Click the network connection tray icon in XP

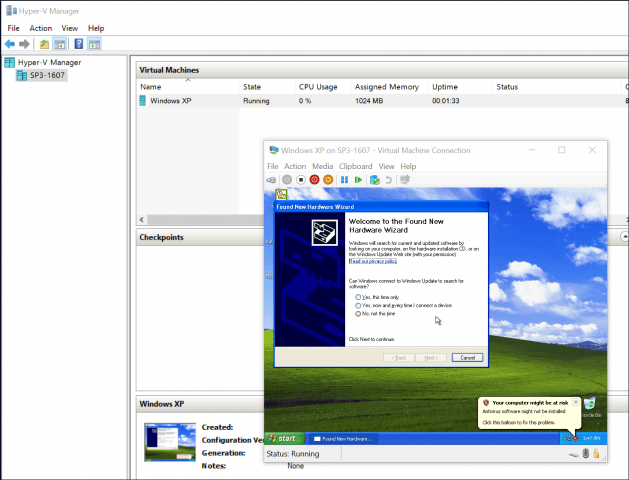pyautogui.click(x=567, y=439)
